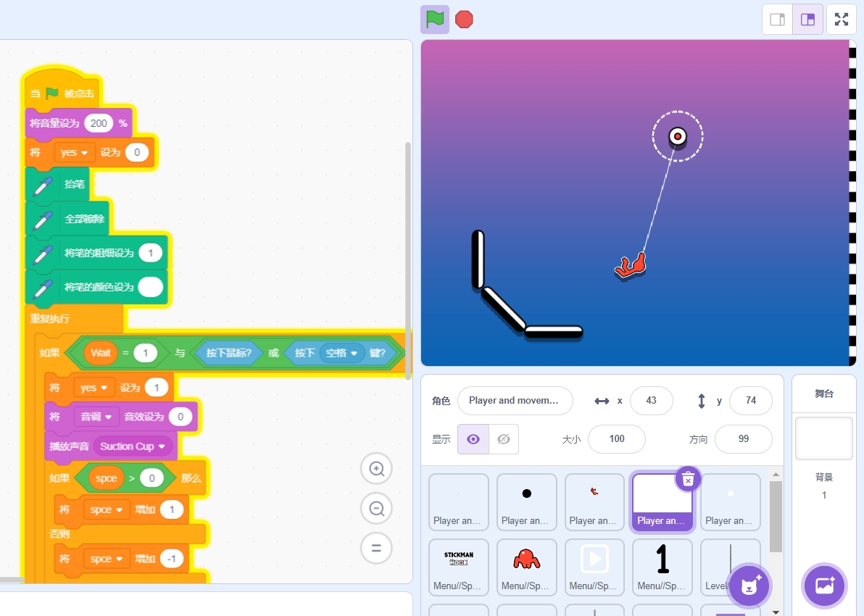Select the first Player sprite thumbnail
864x616 pixels.
[x=458, y=502]
